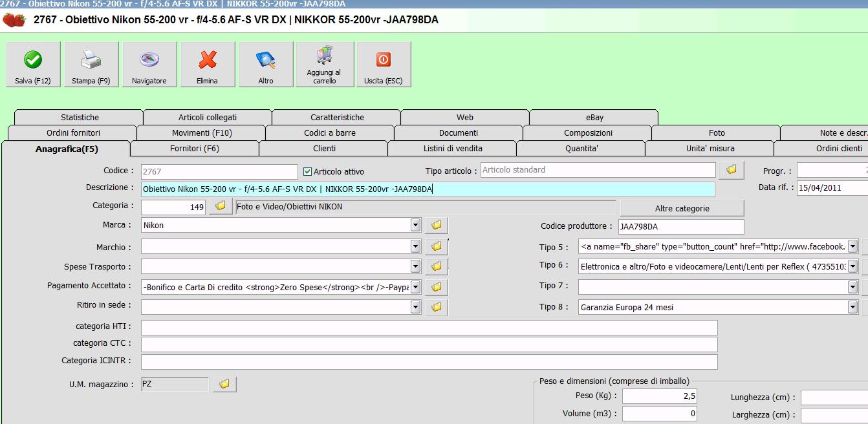Screen dimensions: 868x424
Task: Open the Listini di vendita tab
Action: 453,149
